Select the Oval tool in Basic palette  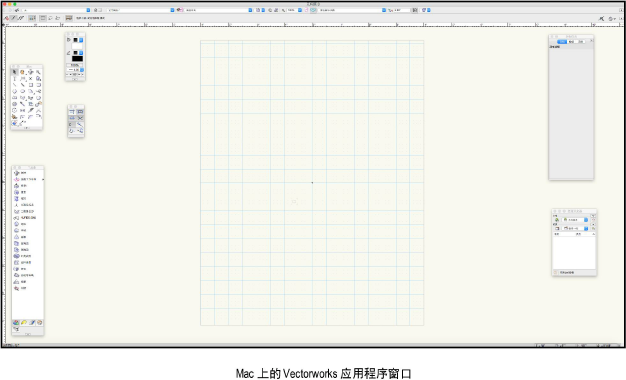[23, 91]
